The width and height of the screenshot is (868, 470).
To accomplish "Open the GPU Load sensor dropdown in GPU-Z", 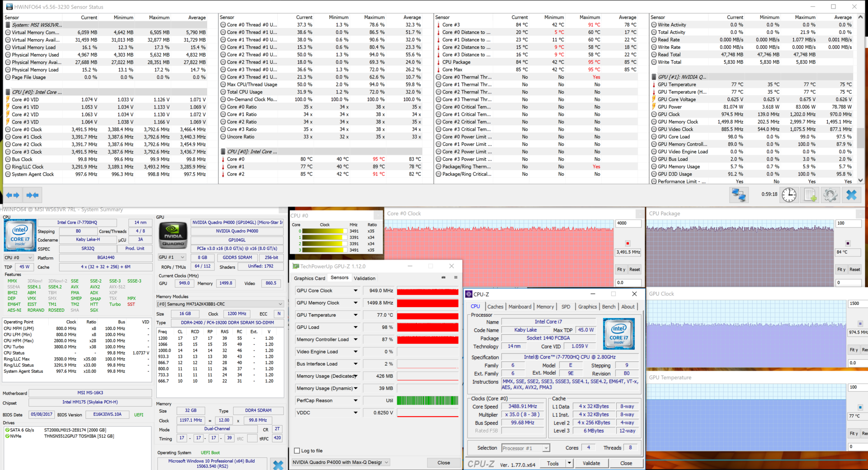I will 355,327.
